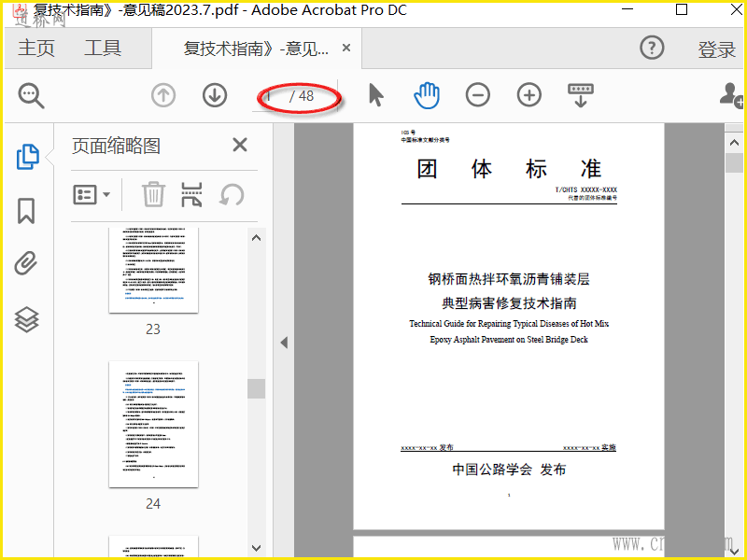The height and width of the screenshot is (560, 747).
Task: Open the layers panel icon
Action: pos(27,319)
